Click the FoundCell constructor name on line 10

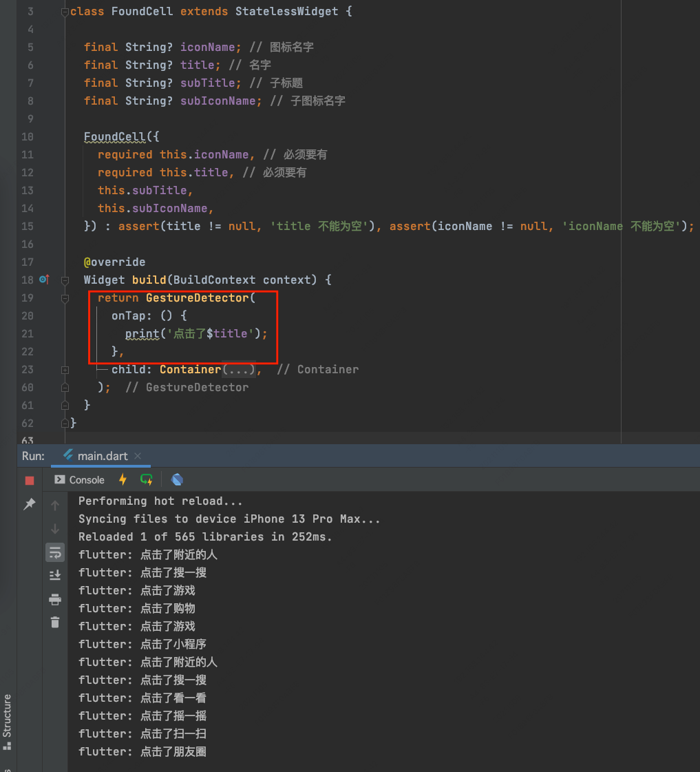pos(115,136)
